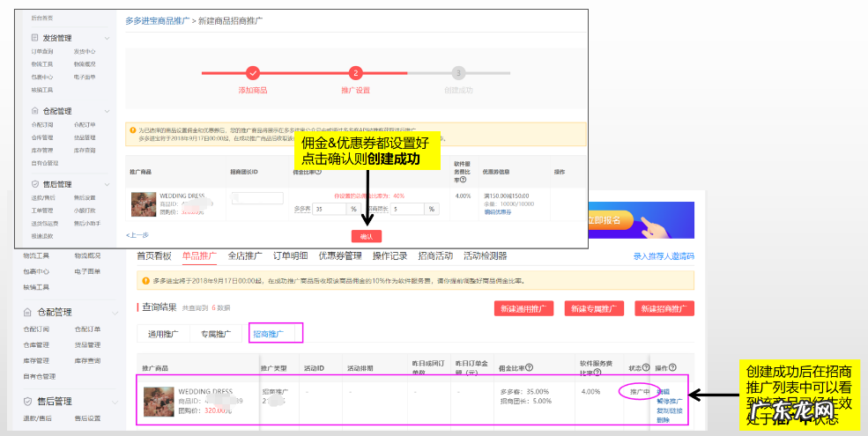Viewport: 868px width, 436px height.
Task: Open 物流工具 in front window sidebar
Action: [x=42, y=64]
